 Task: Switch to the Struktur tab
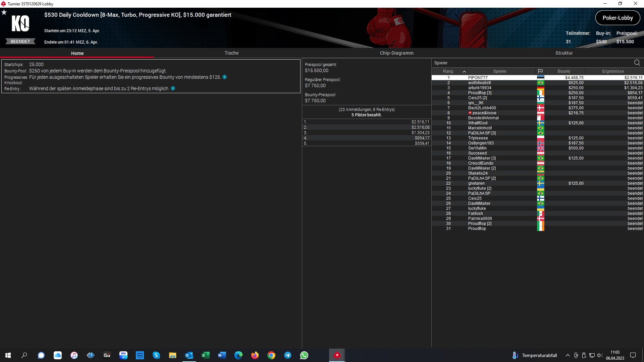click(x=564, y=53)
